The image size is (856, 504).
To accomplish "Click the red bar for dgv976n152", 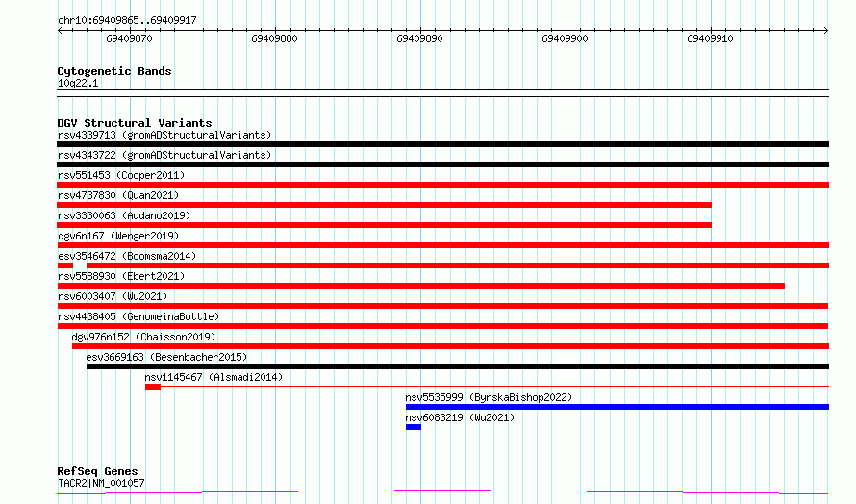I will coord(450,346).
